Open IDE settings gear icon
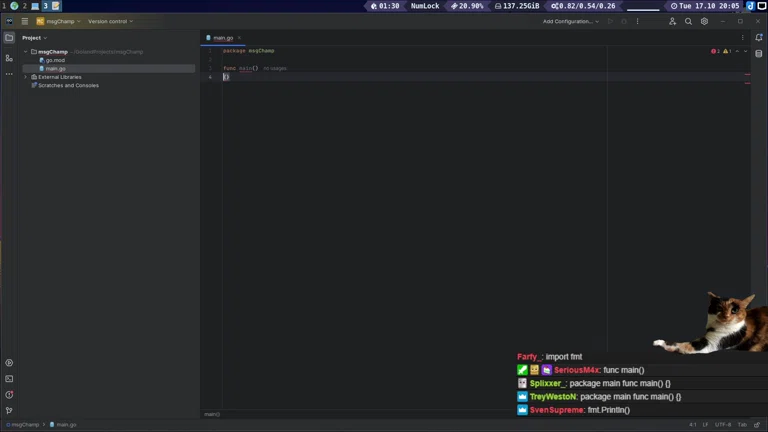The width and height of the screenshot is (768, 432). (704, 21)
